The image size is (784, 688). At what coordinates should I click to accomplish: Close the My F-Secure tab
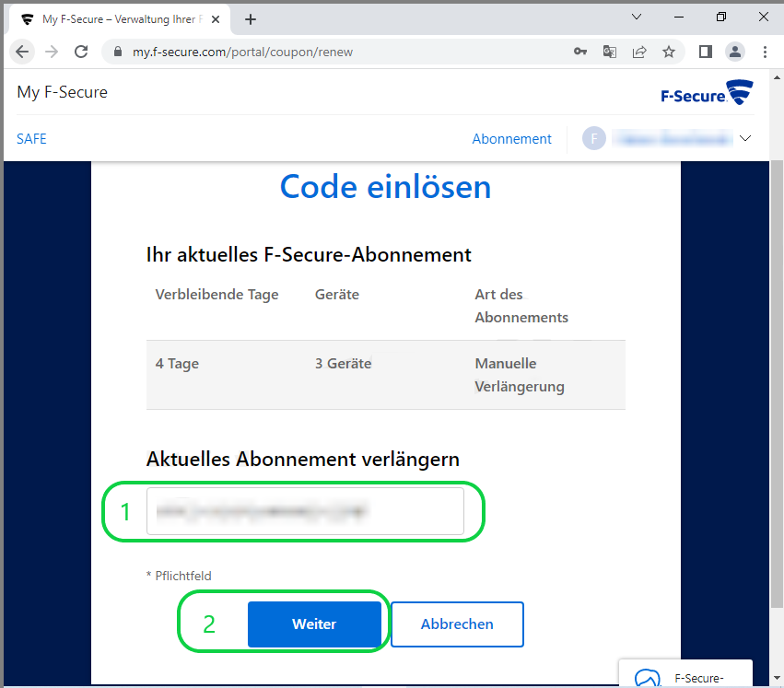point(216,19)
